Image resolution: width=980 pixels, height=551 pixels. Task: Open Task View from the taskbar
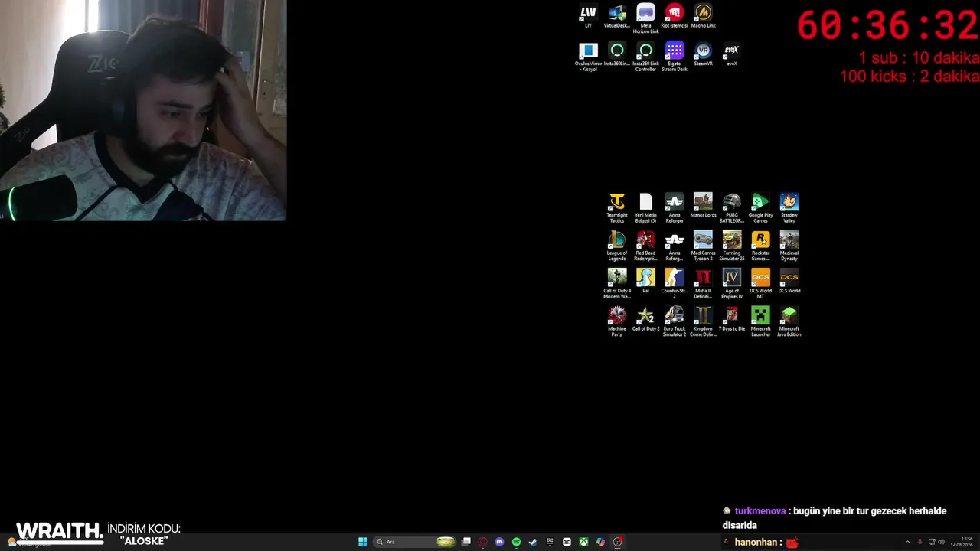tap(465, 542)
